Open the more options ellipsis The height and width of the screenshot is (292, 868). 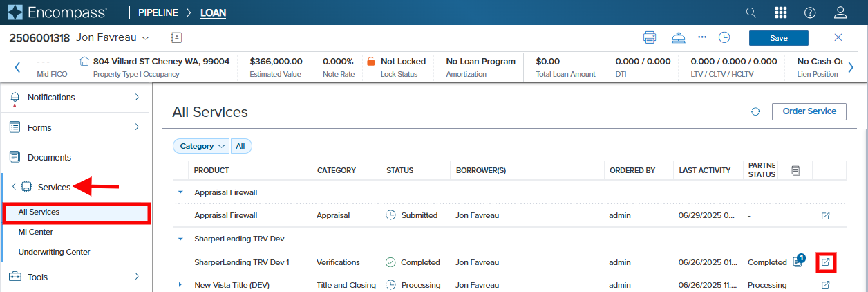(x=702, y=37)
